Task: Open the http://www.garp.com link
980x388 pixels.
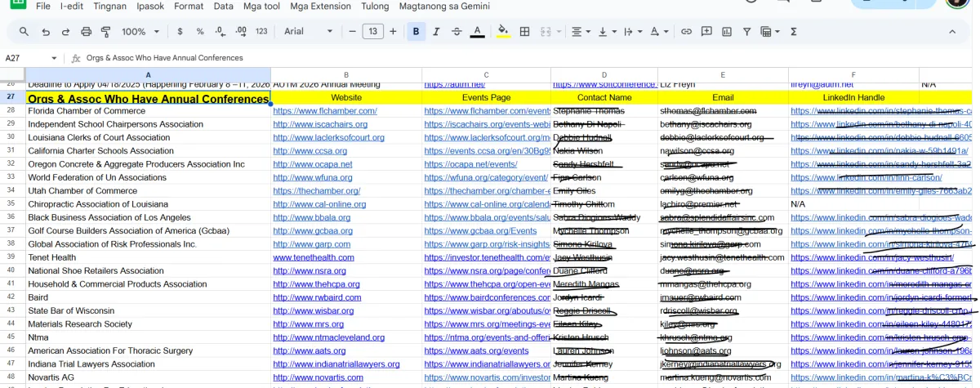Action: tap(312, 244)
